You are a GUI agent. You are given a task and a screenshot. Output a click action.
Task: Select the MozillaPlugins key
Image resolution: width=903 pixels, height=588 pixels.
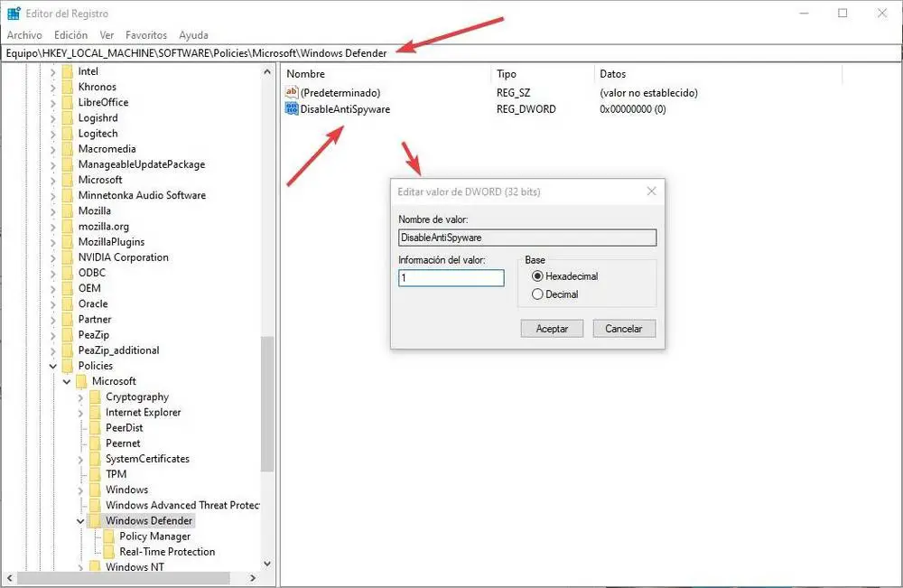pos(111,242)
